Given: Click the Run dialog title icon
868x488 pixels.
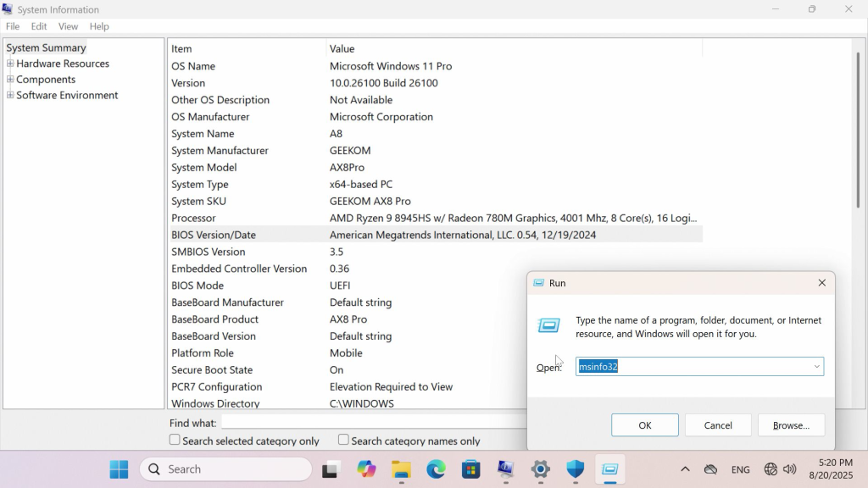Looking at the screenshot, I should [538, 283].
